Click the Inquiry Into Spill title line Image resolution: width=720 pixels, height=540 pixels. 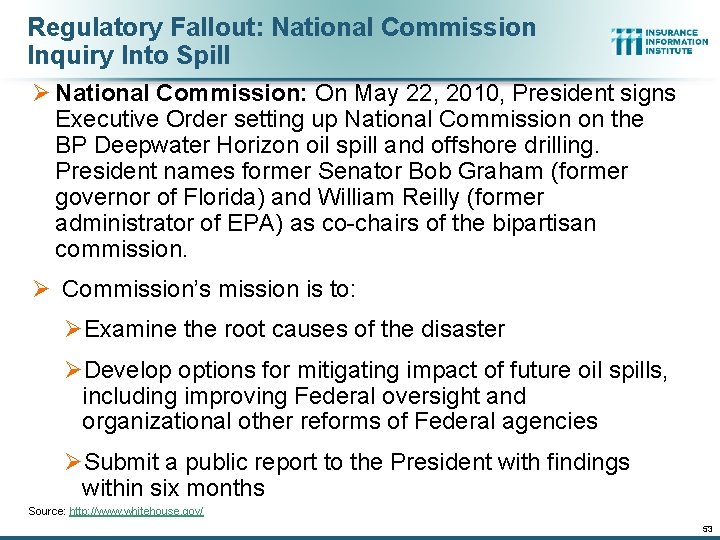pyautogui.click(x=129, y=55)
